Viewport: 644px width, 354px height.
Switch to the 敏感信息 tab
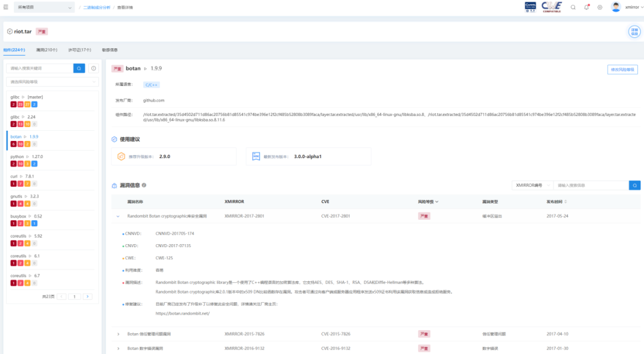(110, 50)
